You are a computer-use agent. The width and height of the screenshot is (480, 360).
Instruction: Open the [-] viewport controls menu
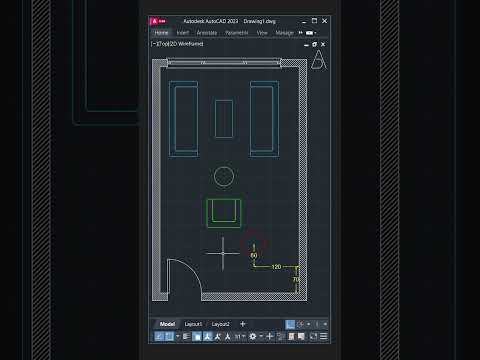[154, 44]
